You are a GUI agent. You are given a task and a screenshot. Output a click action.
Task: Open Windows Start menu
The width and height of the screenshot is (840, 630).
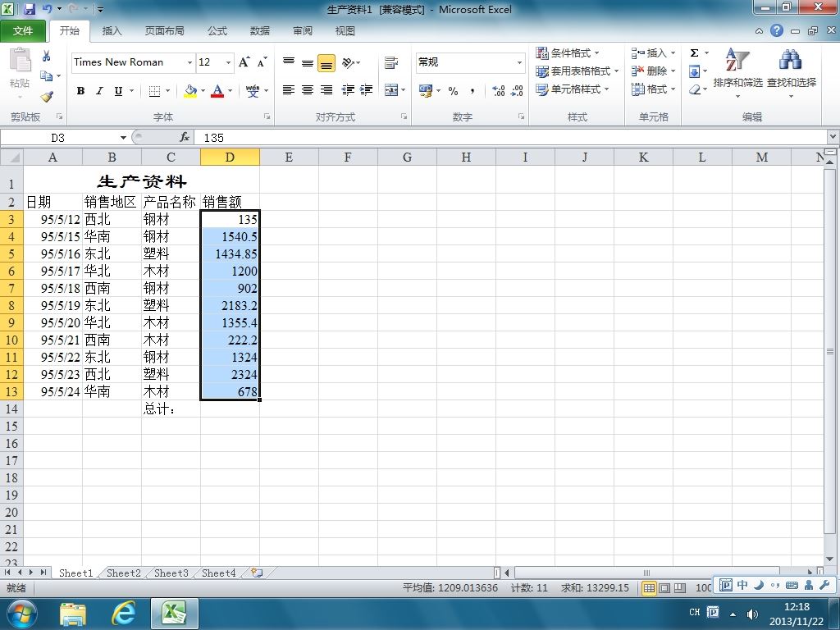click(x=21, y=614)
